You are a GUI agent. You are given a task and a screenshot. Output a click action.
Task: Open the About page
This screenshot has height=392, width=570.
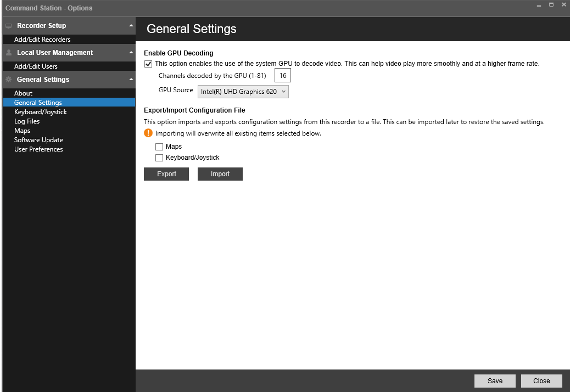point(23,93)
